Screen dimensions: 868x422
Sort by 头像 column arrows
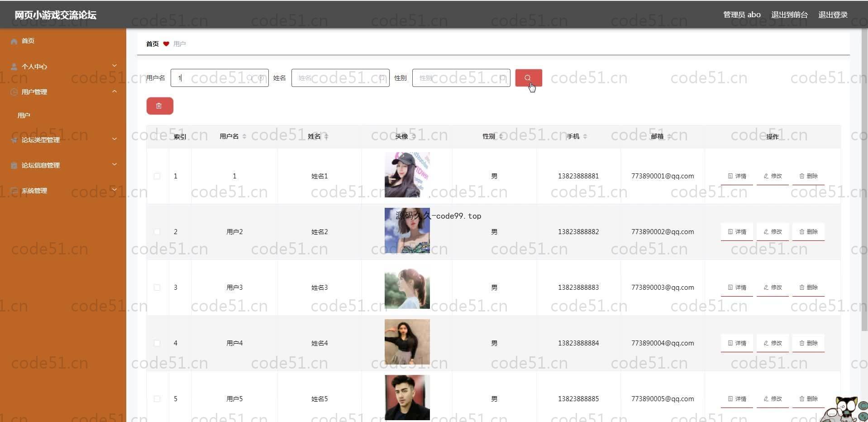pos(413,136)
